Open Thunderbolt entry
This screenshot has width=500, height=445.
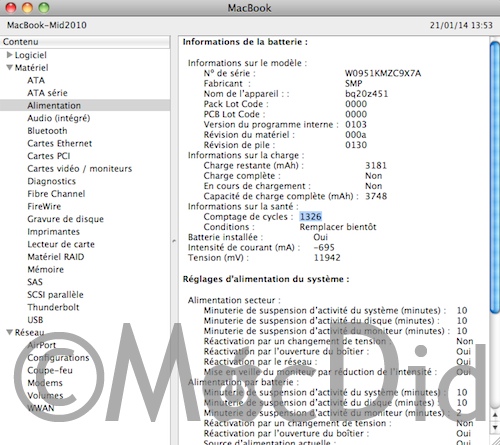53,307
